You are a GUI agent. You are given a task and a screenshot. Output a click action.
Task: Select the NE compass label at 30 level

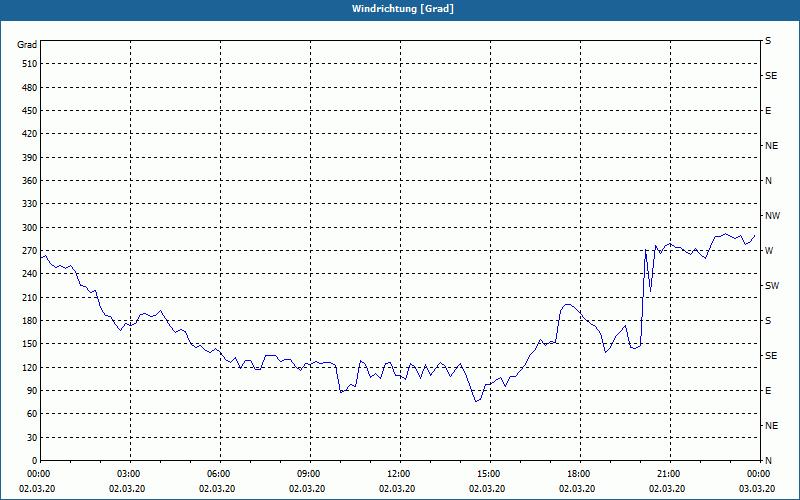(x=771, y=426)
